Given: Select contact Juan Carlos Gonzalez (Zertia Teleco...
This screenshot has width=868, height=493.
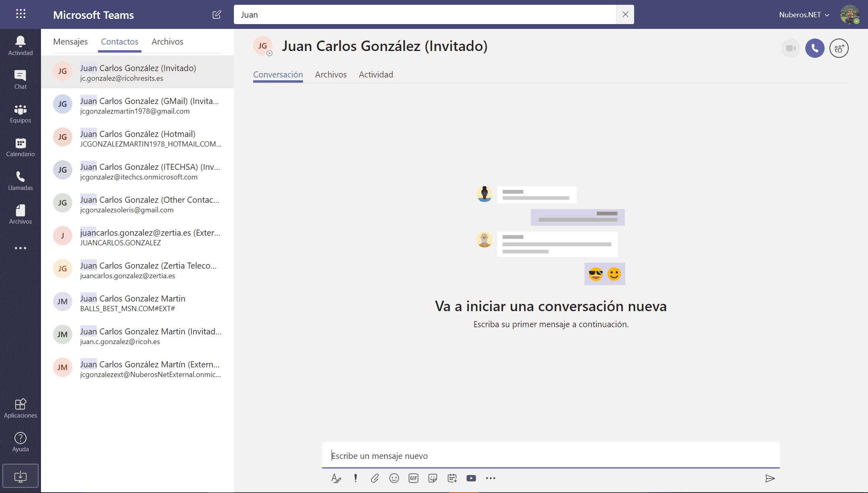Looking at the screenshot, I should tap(137, 270).
